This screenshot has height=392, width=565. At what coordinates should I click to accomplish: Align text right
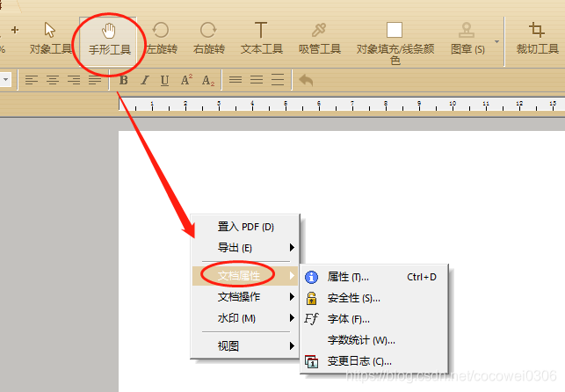74,80
